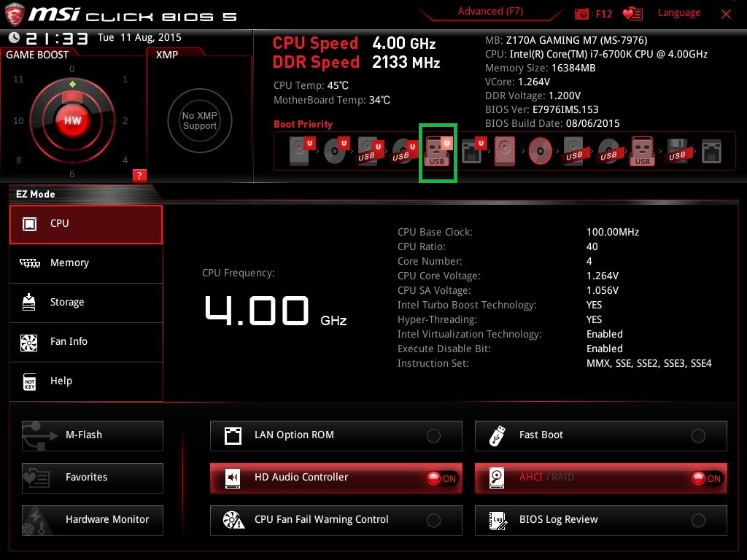Click the date Tue 11 Aug, 2015

point(139,38)
